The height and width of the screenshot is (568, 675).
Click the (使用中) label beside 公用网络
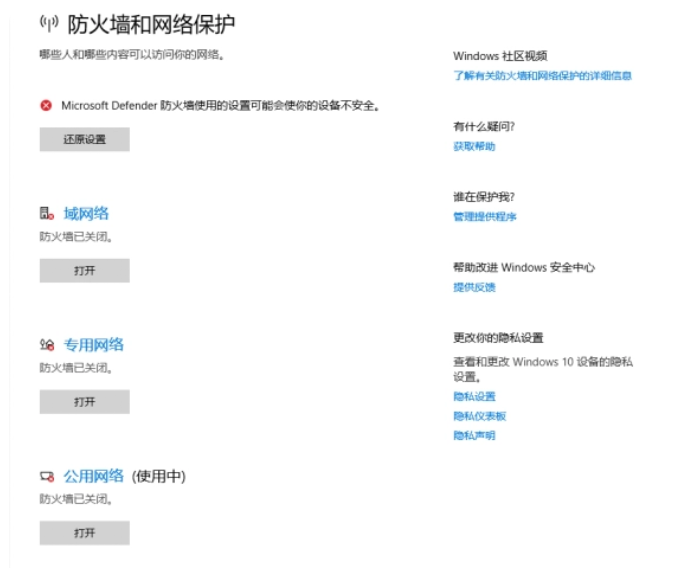pos(159,476)
